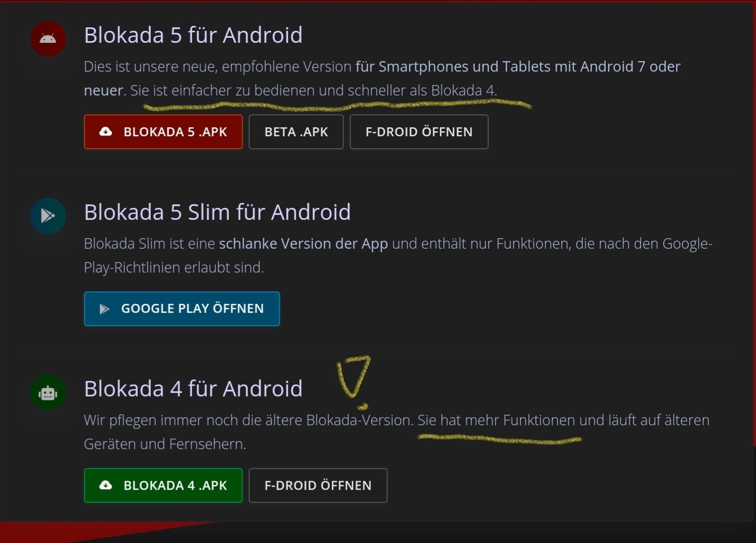
Task: Click play triangle icon in Google Play button
Action: [105, 309]
